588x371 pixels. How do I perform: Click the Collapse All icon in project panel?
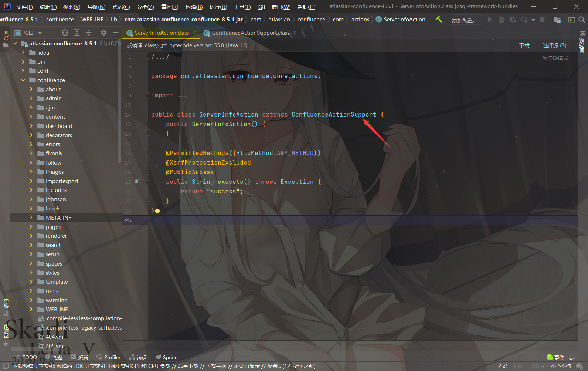[89, 33]
